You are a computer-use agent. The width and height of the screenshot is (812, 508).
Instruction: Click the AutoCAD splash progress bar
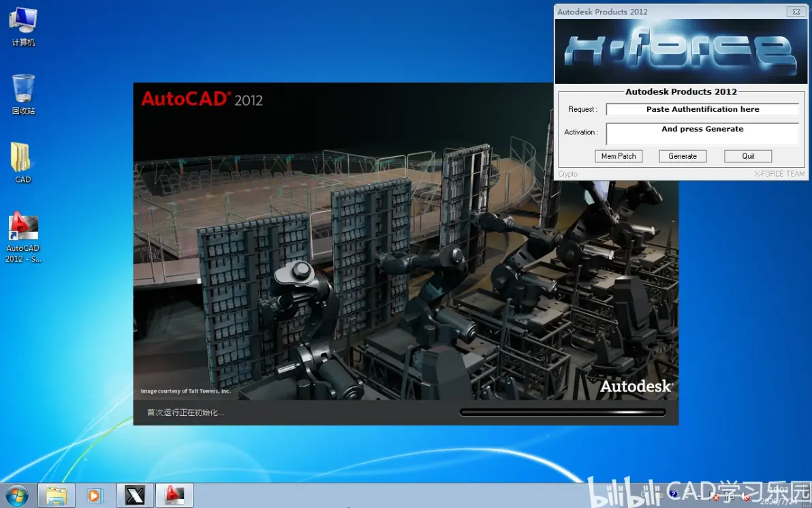563,413
